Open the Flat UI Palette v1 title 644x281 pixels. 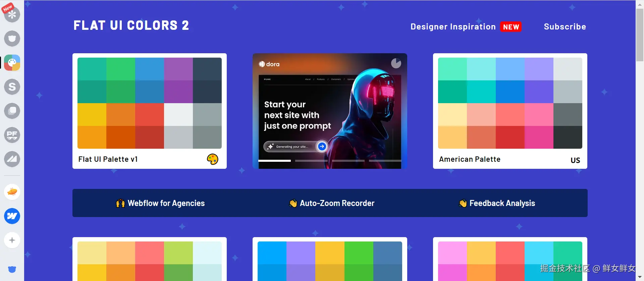(108, 159)
